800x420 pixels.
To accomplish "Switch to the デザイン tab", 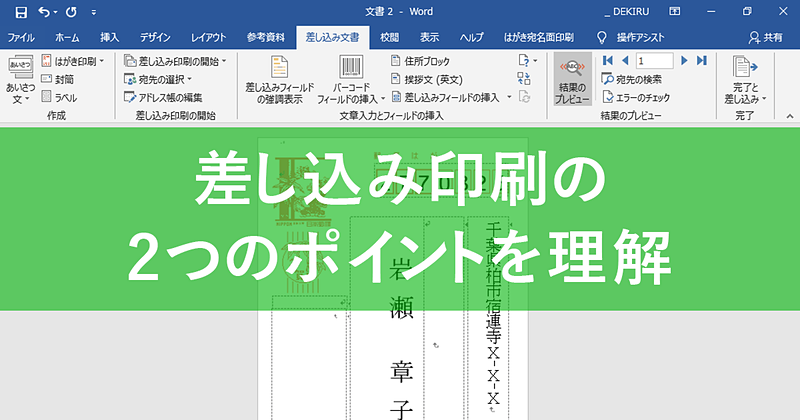I will pyautogui.click(x=156, y=37).
